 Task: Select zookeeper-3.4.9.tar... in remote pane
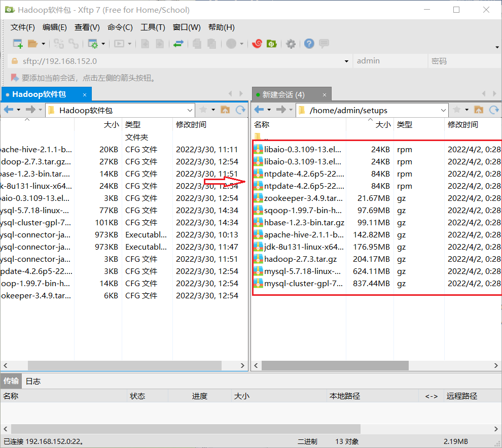[x=299, y=198]
